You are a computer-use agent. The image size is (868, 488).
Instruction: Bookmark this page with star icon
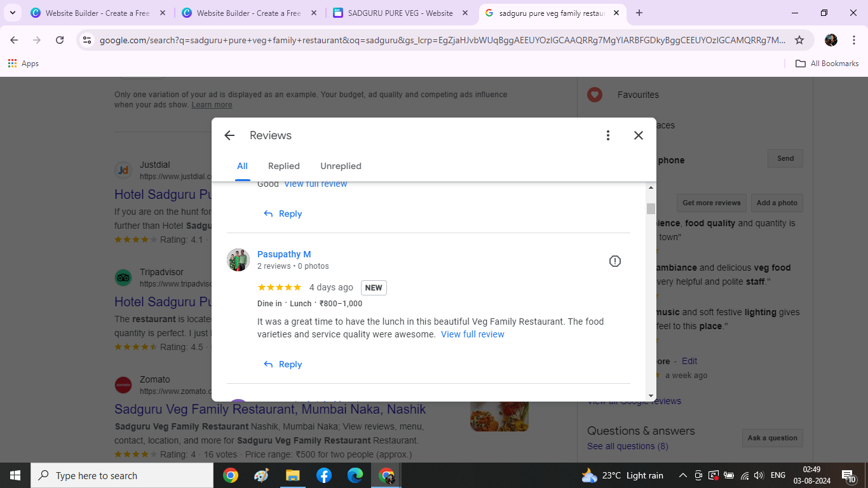tap(799, 40)
